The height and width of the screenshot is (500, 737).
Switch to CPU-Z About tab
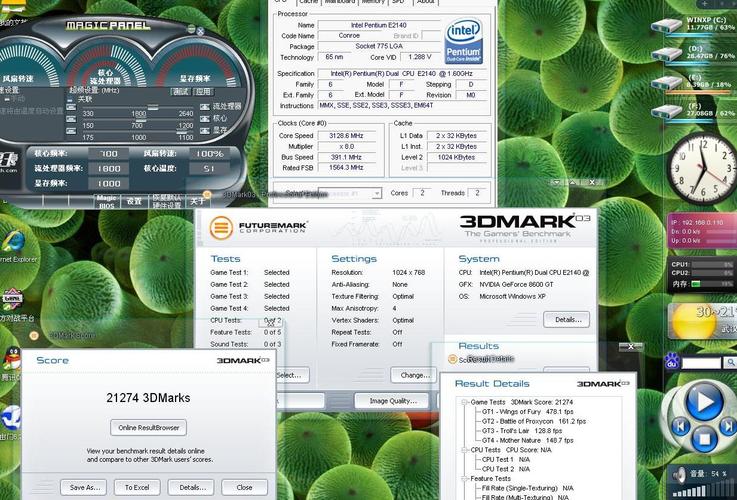point(426,2)
